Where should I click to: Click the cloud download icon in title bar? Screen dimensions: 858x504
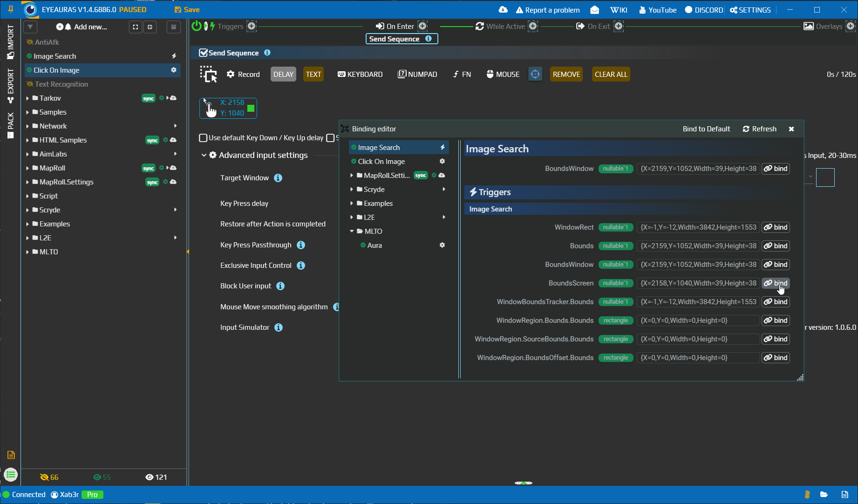coord(503,10)
